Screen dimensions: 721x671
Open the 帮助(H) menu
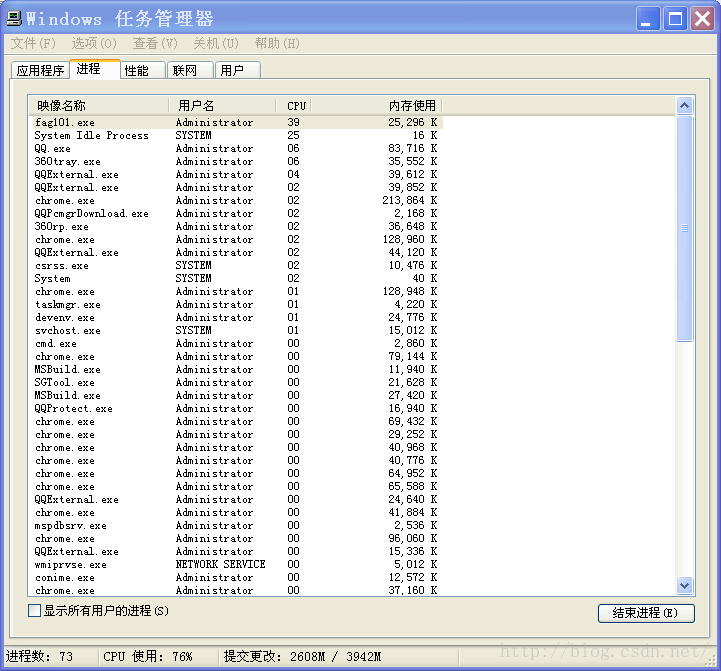point(277,43)
